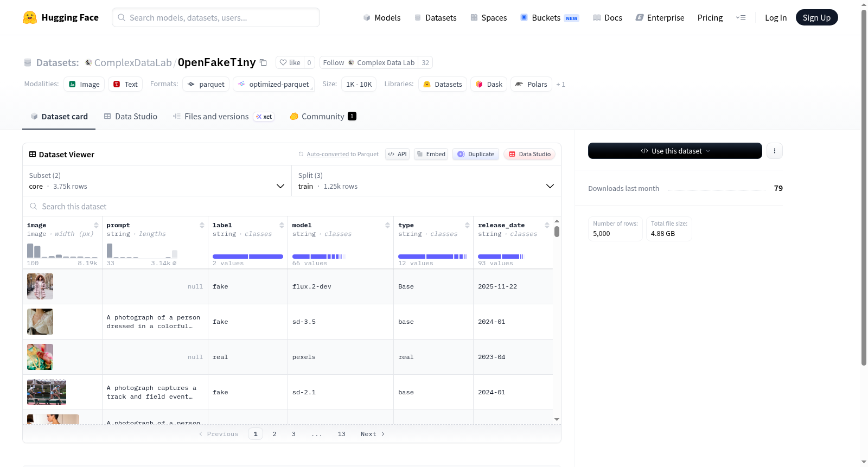The height and width of the screenshot is (467, 868).
Task: Select the optimized-parquet format tag
Action: tap(273, 84)
